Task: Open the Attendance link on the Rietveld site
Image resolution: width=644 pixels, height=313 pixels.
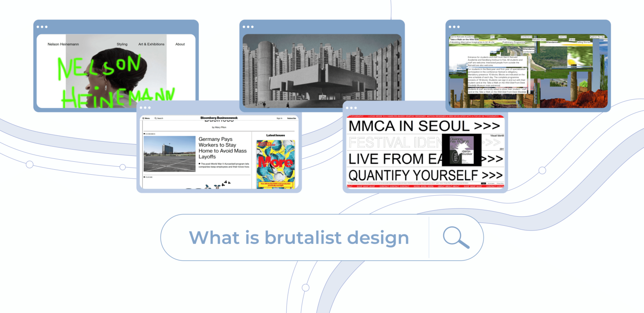Action: (x=552, y=42)
